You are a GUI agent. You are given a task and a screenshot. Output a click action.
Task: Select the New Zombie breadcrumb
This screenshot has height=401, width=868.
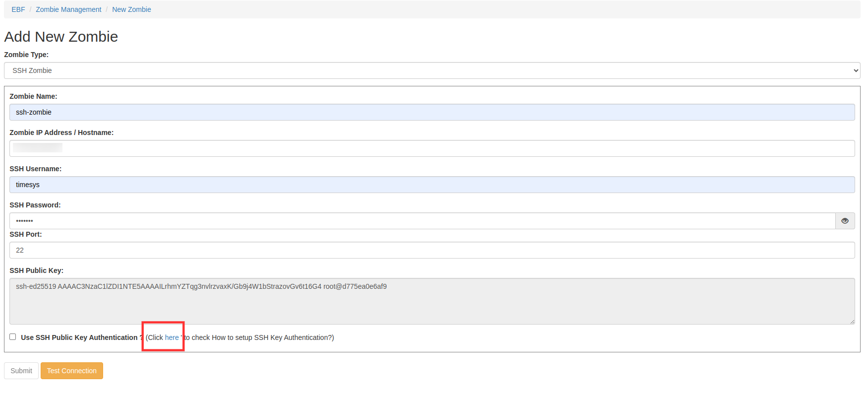[x=131, y=9]
